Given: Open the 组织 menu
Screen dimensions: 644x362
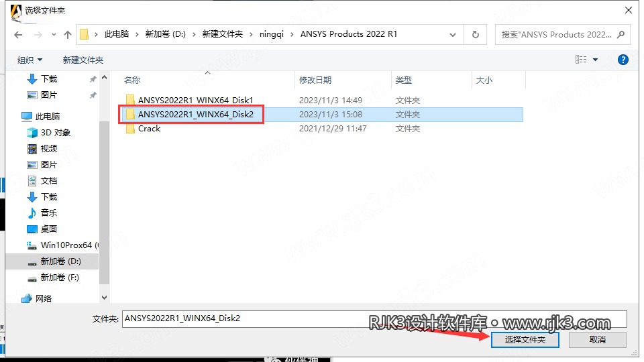Looking at the screenshot, I should coord(30,60).
